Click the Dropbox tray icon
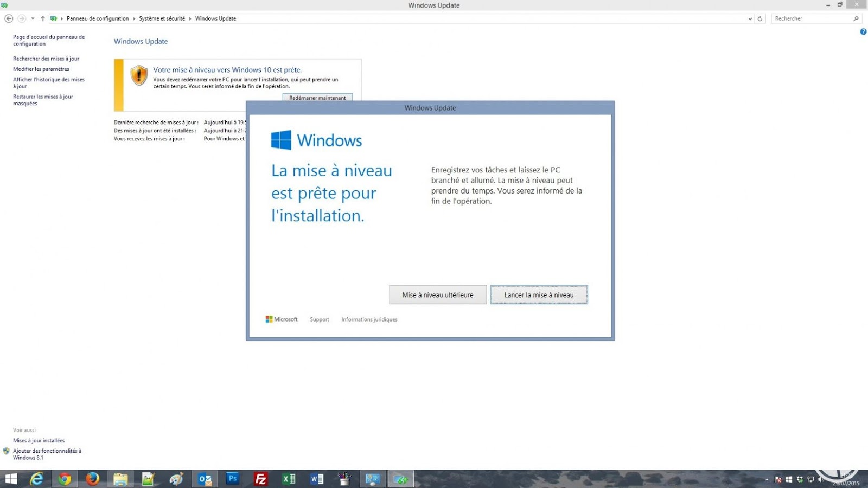 (800, 479)
